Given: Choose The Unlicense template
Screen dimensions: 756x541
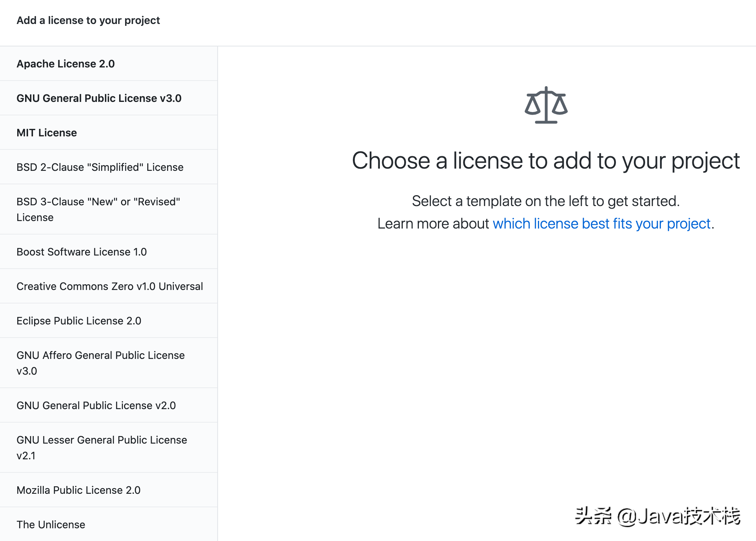Looking at the screenshot, I should tap(109, 524).
